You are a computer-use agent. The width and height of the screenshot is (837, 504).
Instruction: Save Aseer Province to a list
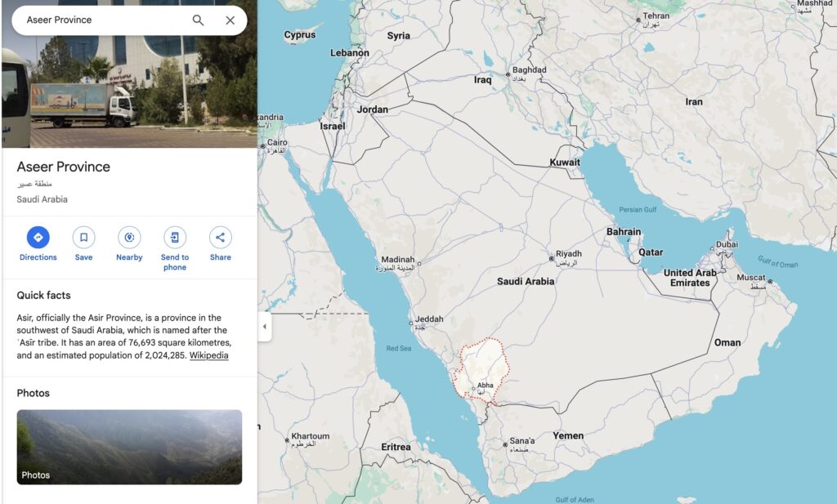83,238
